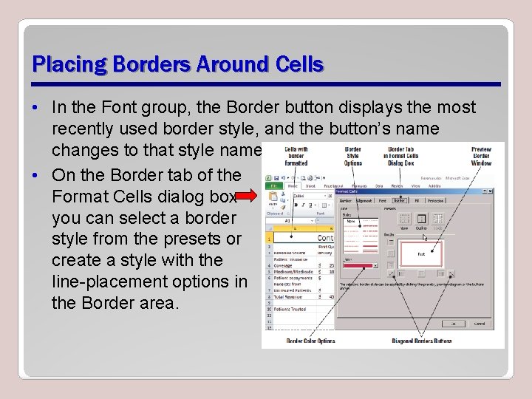This screenshot has height=399, width=532.
Task: Click the Excel application icon
Action: pyautogui.click(x=268, y=178)
